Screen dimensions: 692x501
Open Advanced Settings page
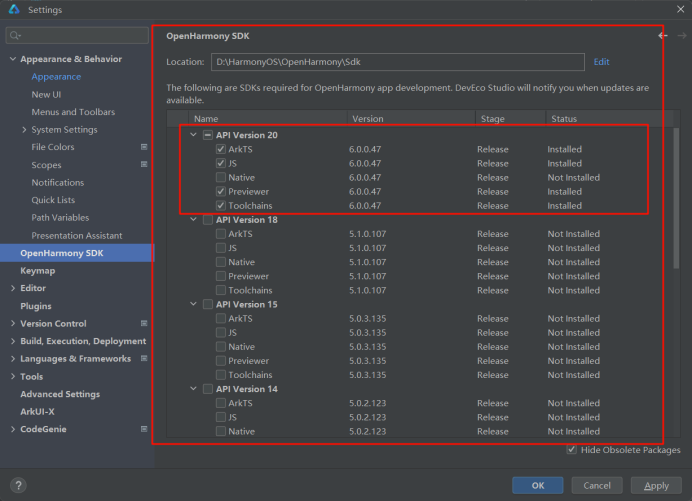pyautogui.click(x=60, y=394)
